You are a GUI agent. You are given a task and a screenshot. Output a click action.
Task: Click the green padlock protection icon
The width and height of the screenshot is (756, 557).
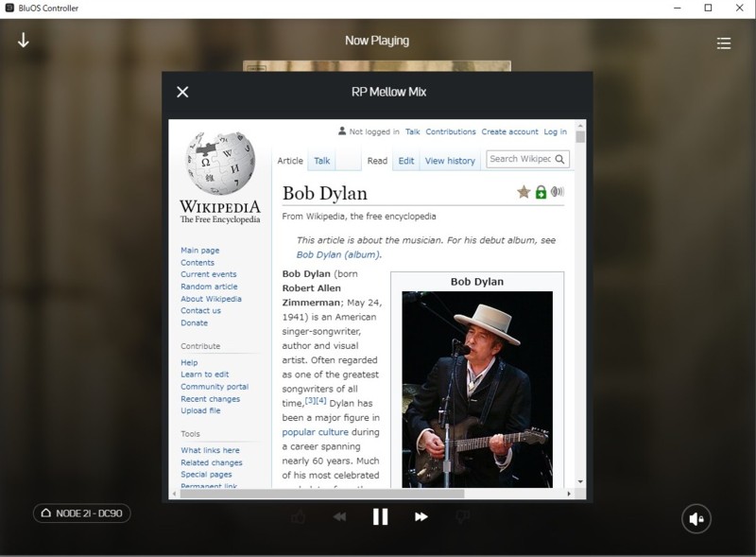point(541,192)
